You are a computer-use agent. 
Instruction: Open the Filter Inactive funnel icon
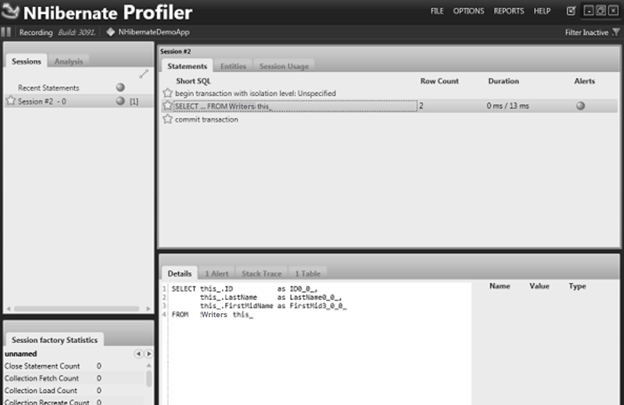[x=616, y=32]
